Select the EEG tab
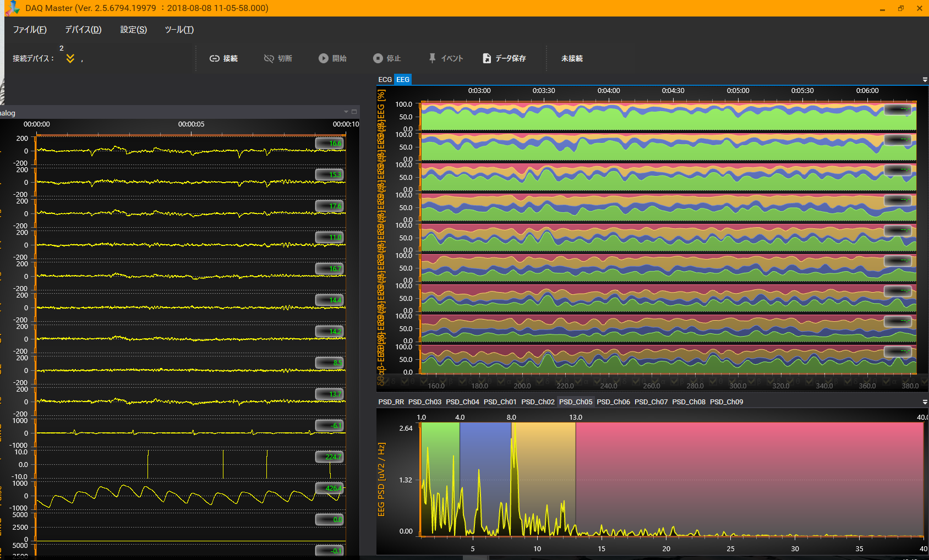Screen dimensions: 929x560 [x=403, y=80]
